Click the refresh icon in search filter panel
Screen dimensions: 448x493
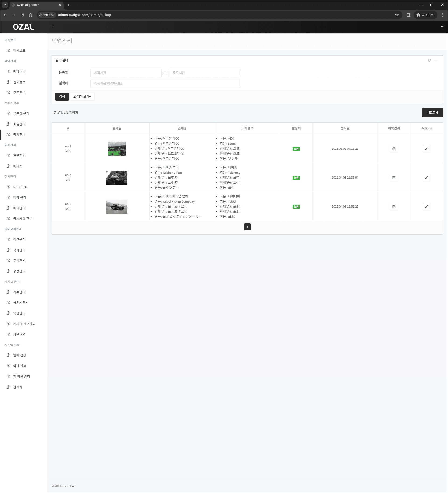(x=429, y=60)
